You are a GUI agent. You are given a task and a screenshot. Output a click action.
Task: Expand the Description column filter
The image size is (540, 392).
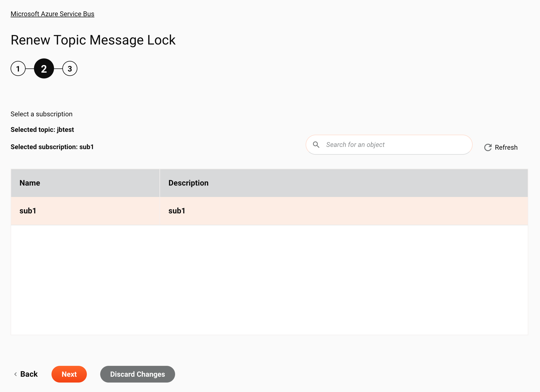188,183
